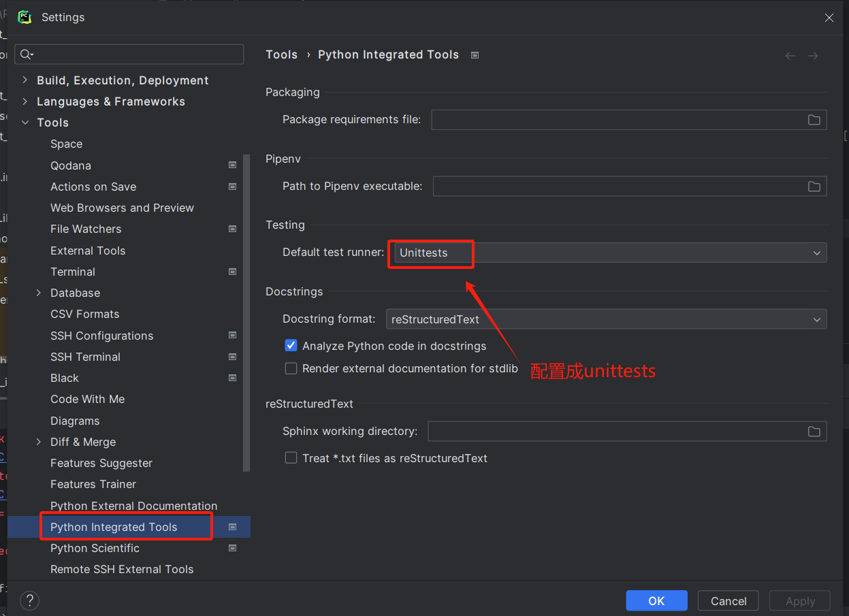
Task: Open the Terminal settings page
Action: point(73,272)
